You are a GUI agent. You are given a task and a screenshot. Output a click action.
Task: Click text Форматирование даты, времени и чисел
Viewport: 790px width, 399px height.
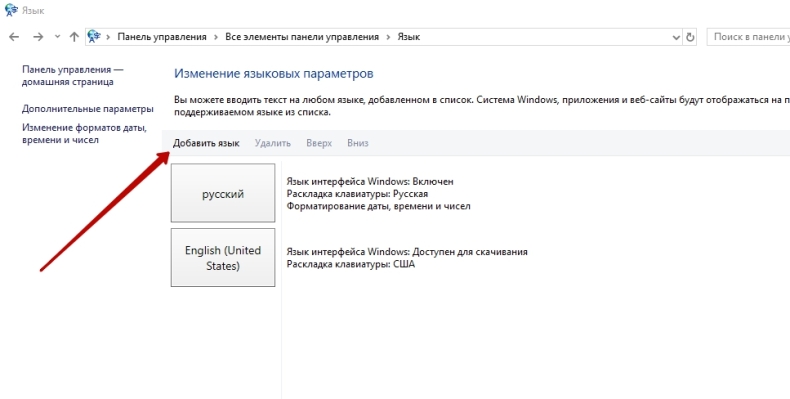coord(378,206)
